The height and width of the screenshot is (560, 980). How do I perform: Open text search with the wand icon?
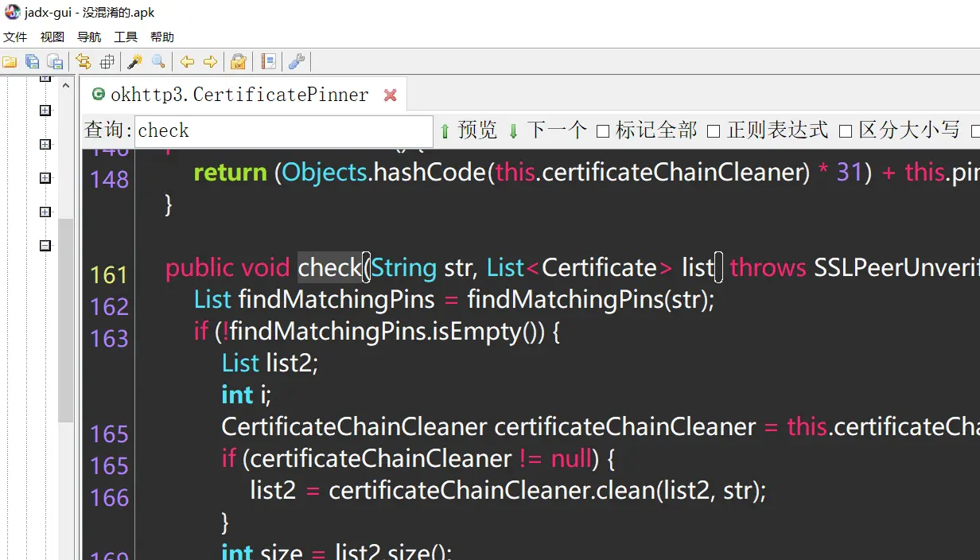135,61
